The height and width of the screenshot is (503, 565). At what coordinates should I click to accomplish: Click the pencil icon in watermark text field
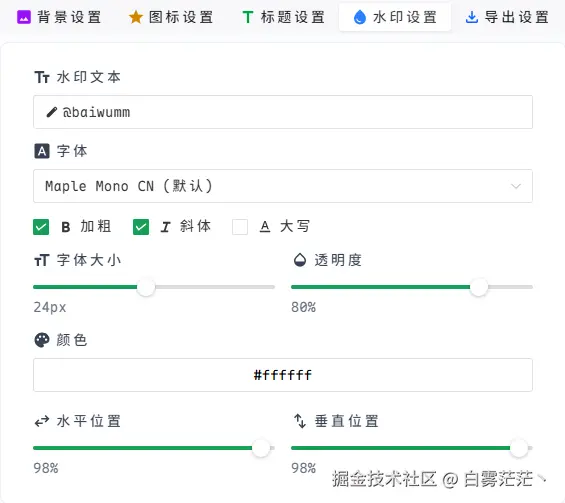pyautogui.click(x=52, y=112)
